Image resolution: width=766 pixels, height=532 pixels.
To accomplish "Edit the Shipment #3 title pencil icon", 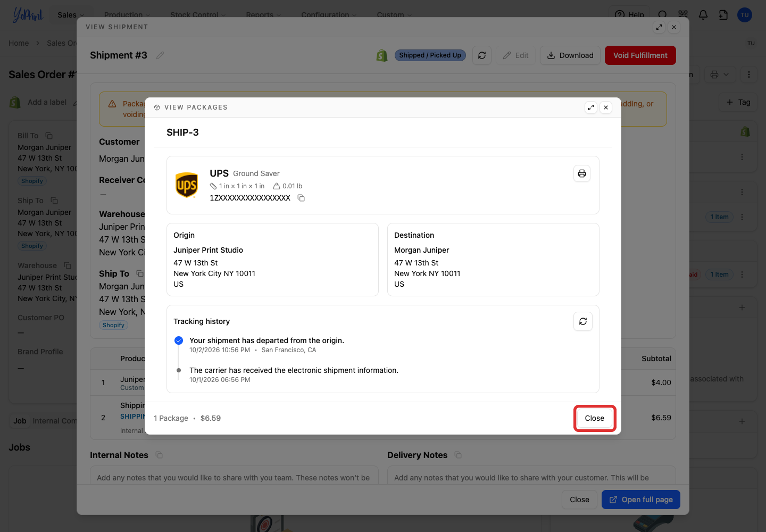I will point(160,55).
